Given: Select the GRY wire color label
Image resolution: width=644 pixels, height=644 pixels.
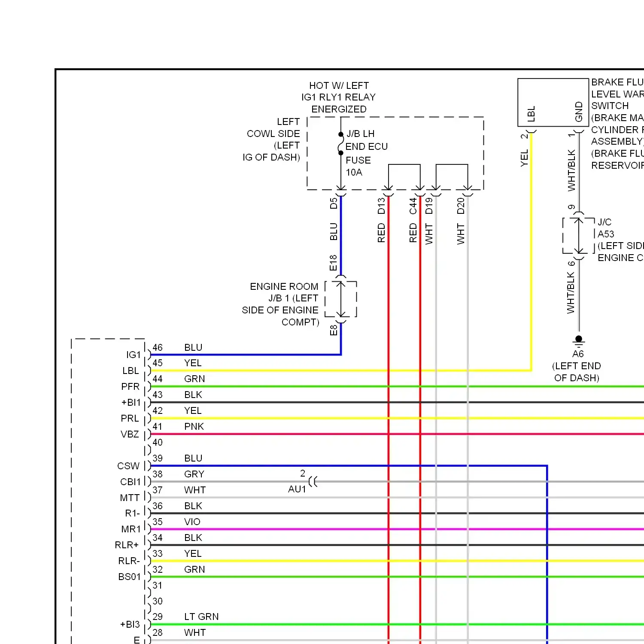Looking at the screenshot, I should click(x=194, y=474).
